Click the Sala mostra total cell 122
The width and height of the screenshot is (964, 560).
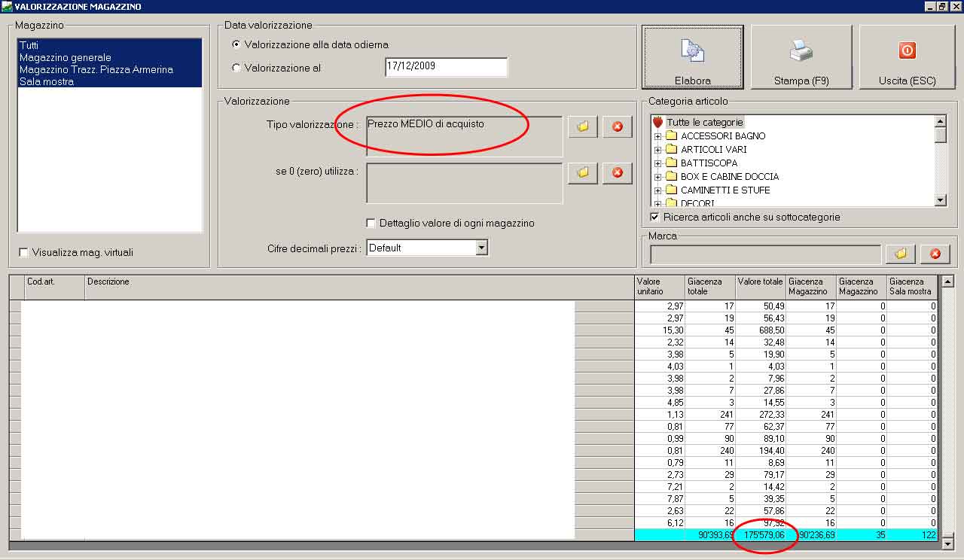(x=912, y=535)
